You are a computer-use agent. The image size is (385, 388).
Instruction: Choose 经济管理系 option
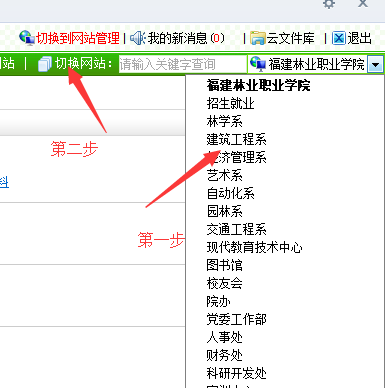click(237, 157)
